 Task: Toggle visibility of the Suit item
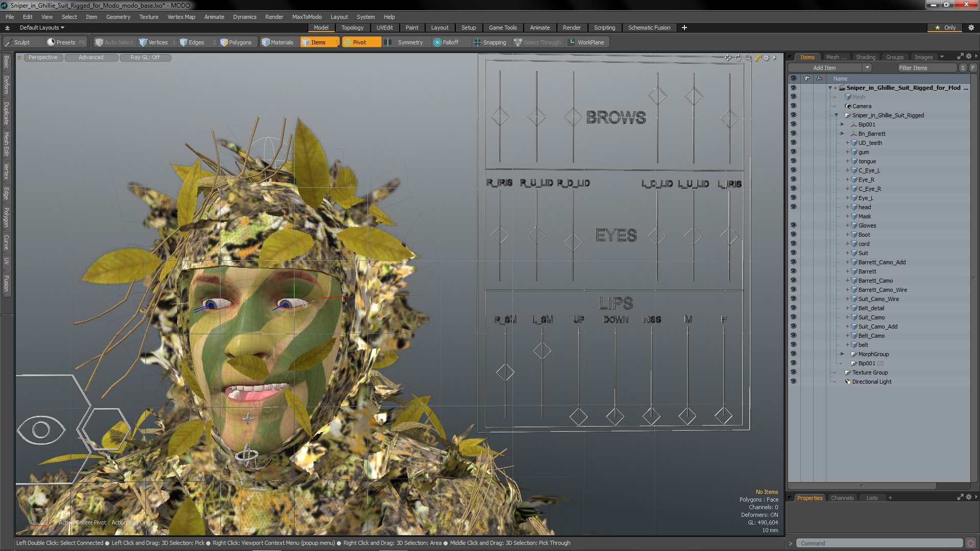point(793,253)
